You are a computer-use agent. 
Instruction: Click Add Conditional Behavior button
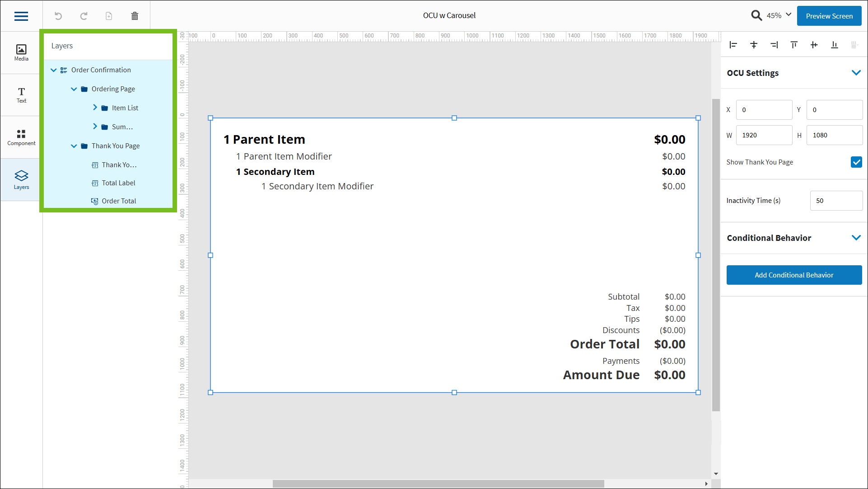tap(794, 275)
